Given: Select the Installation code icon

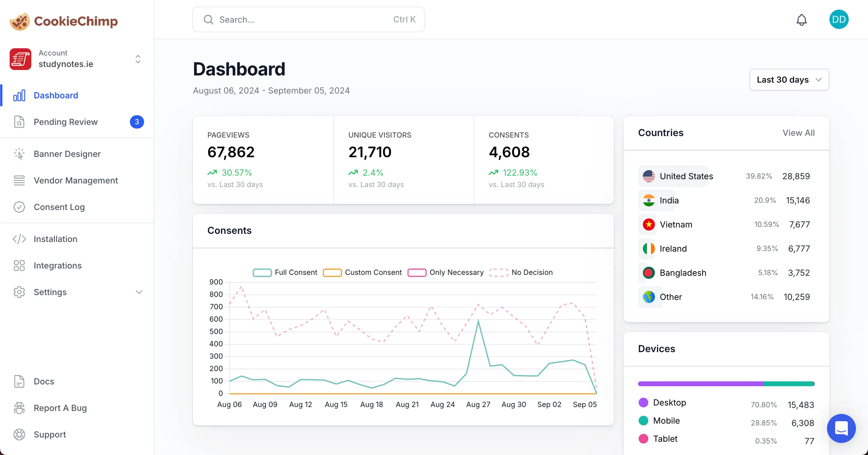Looking at the screenshot, I should point(19,239).
